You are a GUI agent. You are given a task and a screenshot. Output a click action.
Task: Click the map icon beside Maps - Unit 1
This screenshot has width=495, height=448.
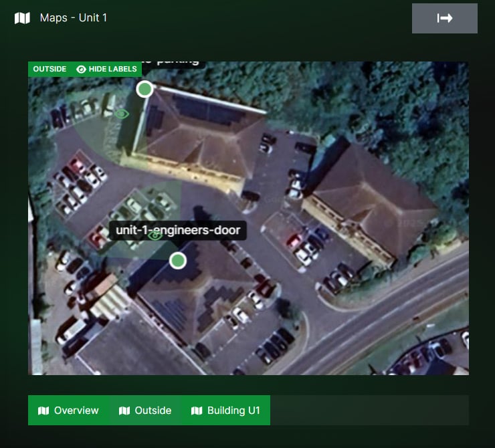[x=22, y=18]
